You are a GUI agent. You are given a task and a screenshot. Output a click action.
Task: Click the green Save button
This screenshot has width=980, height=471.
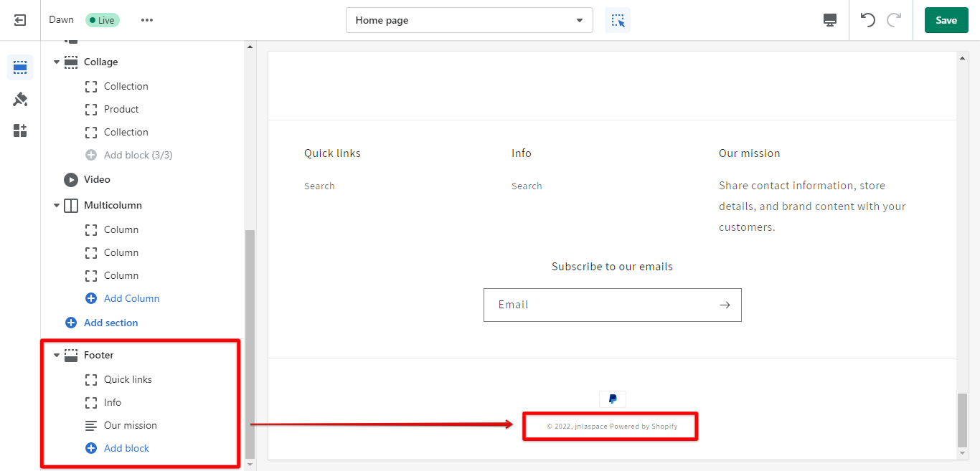pyautogui.click(x=946, y=20)
